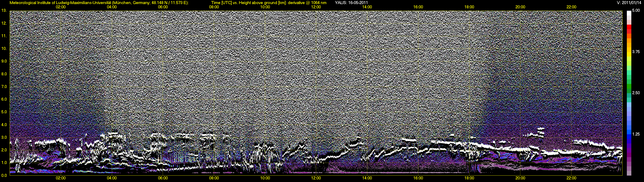Click the 18:00 label on the top time axis

point(469,7)
